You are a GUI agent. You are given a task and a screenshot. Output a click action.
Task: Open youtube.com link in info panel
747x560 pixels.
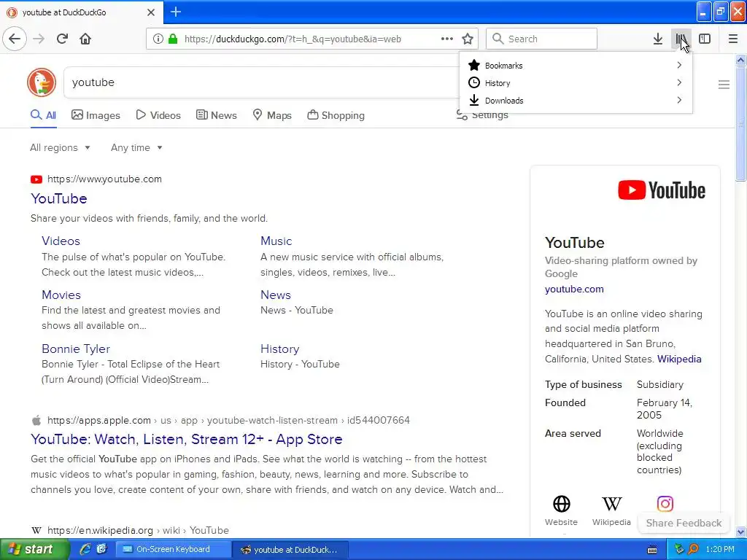574,289
